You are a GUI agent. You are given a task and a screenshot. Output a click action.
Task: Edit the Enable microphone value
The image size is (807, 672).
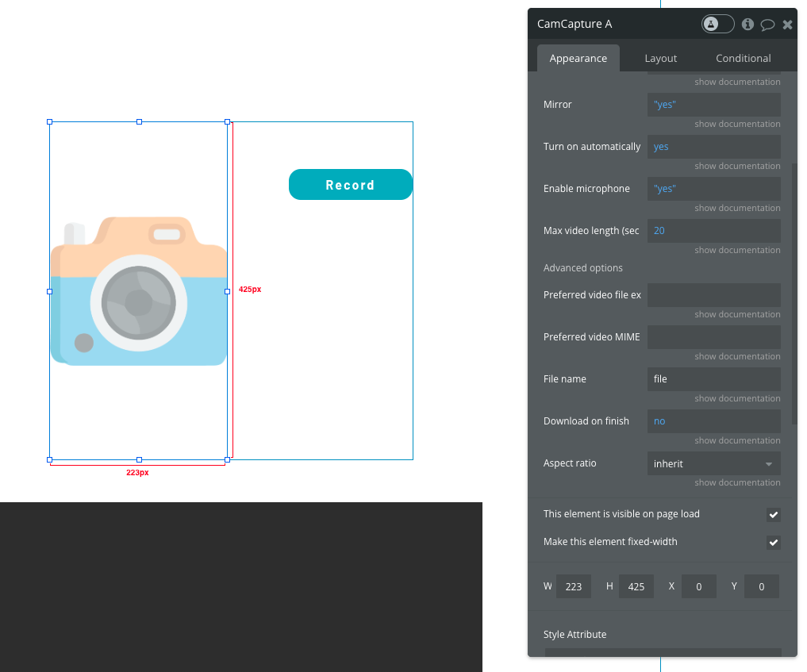coord(714,189)
